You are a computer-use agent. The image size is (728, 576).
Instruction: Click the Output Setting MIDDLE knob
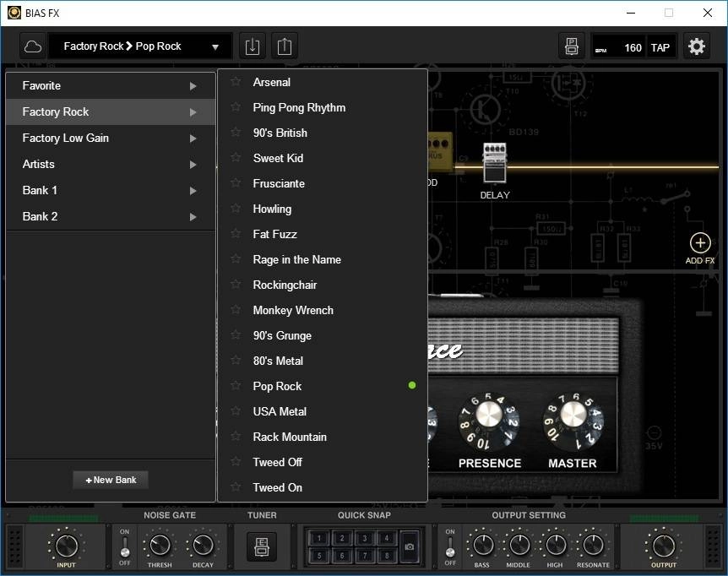click(x=519, y=545)
